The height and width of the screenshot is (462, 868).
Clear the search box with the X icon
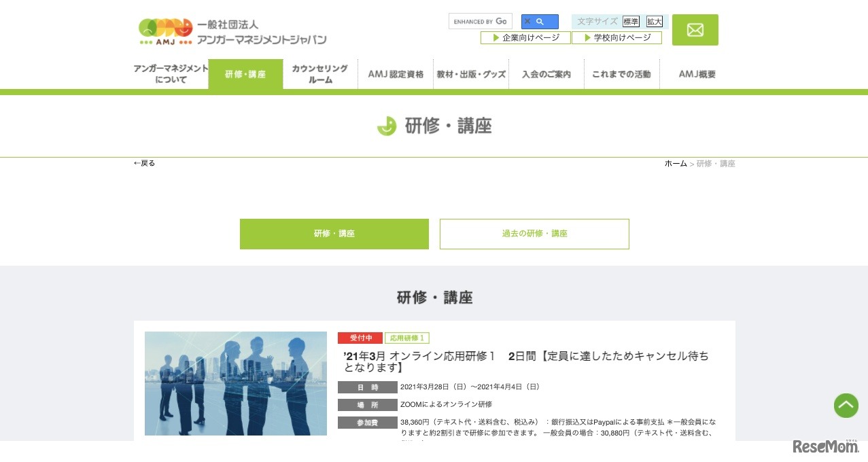click(x=527, y=21)
